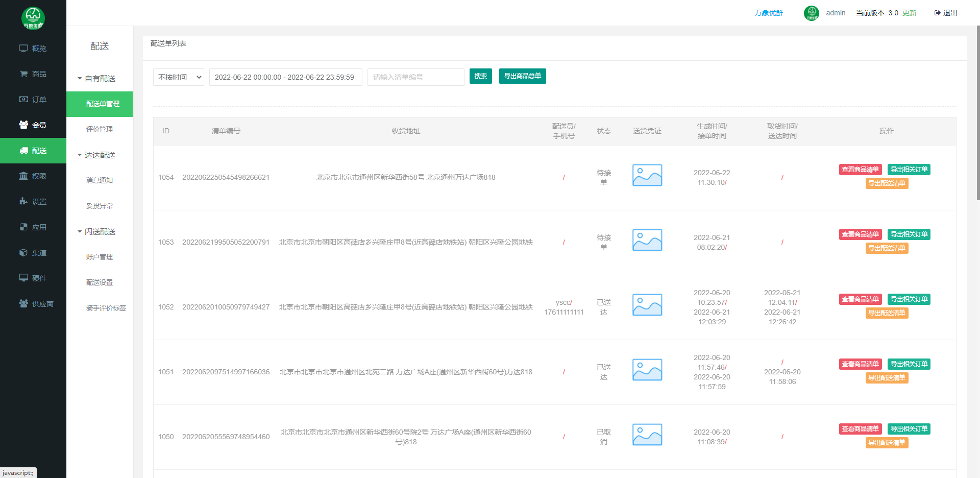Open the 权限 permissions section
Viewport: 980px width, 478px height.
click(x=33, y=176)
